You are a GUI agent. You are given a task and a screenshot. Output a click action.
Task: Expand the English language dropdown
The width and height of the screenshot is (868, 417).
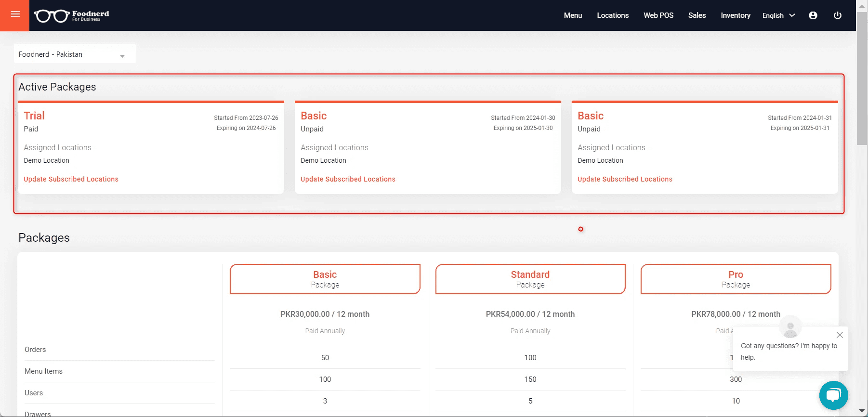pos(778,15)
